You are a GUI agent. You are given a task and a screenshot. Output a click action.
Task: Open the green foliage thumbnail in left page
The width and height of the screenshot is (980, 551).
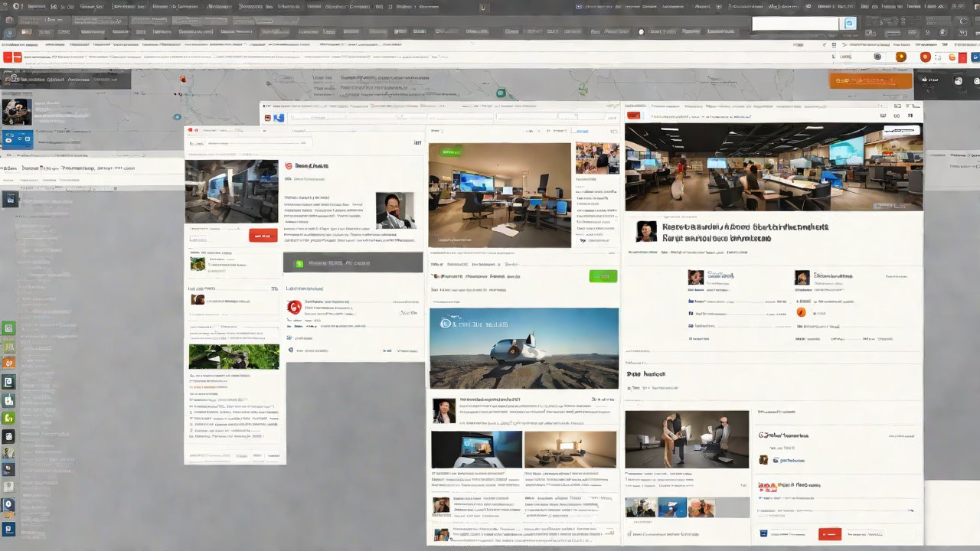(234, 356)
